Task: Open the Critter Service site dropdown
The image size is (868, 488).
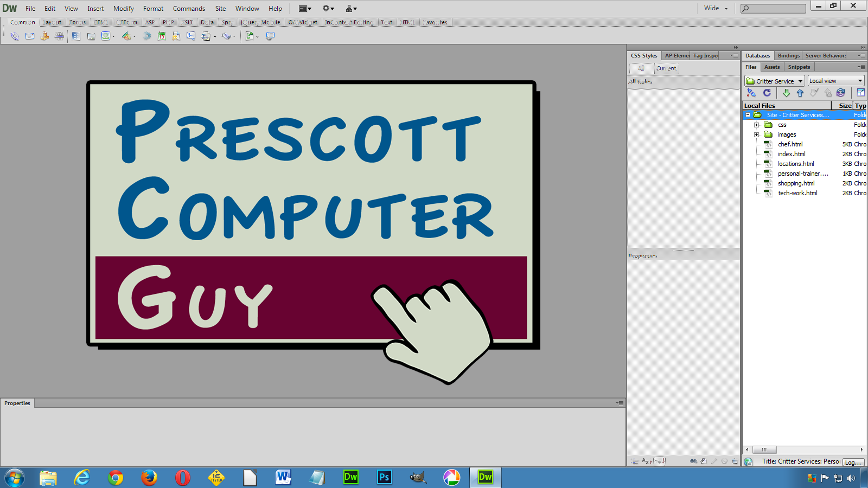Action: [x=775, y=81]
